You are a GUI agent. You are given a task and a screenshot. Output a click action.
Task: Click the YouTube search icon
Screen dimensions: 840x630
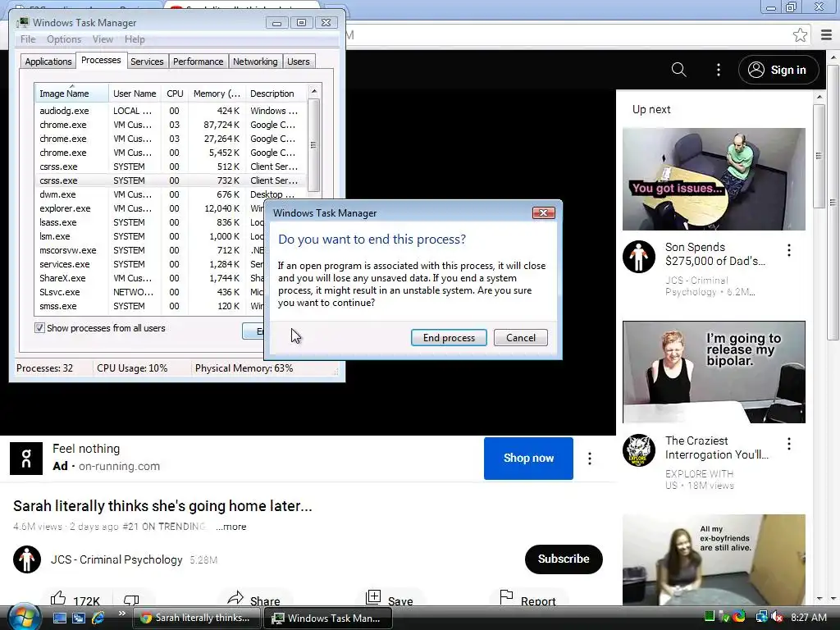pos(678,70)
